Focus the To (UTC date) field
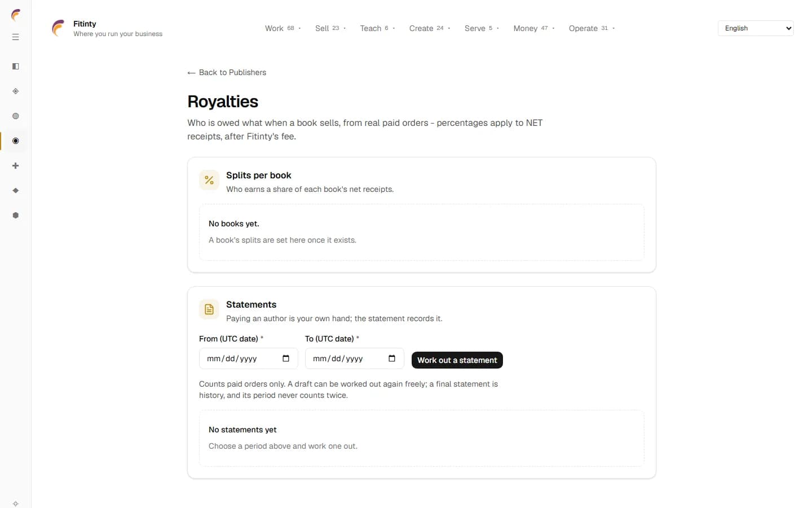The width and height of the screenshot is (812, 508). (x=355, y=358)
